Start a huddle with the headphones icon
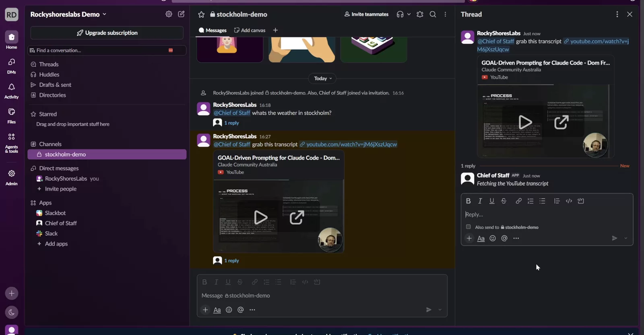644x335 pixels. [x=400, y=14]
